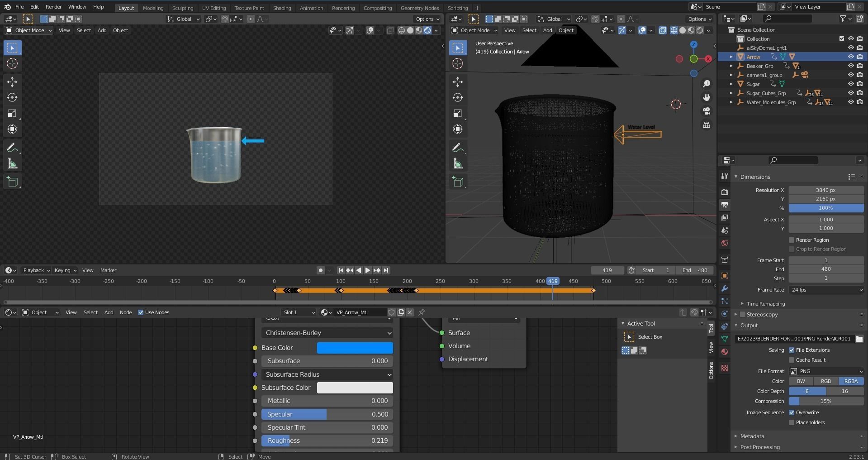Screen dimensions: 868x460
Task: Open folder browser for output path
Action: coord(859,339)
